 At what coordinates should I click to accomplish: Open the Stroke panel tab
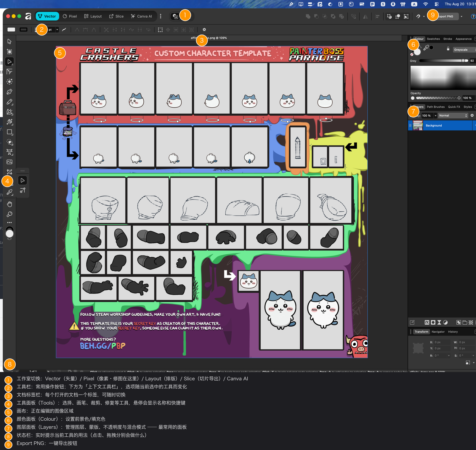pyautogui.click(x=448, y=39)
